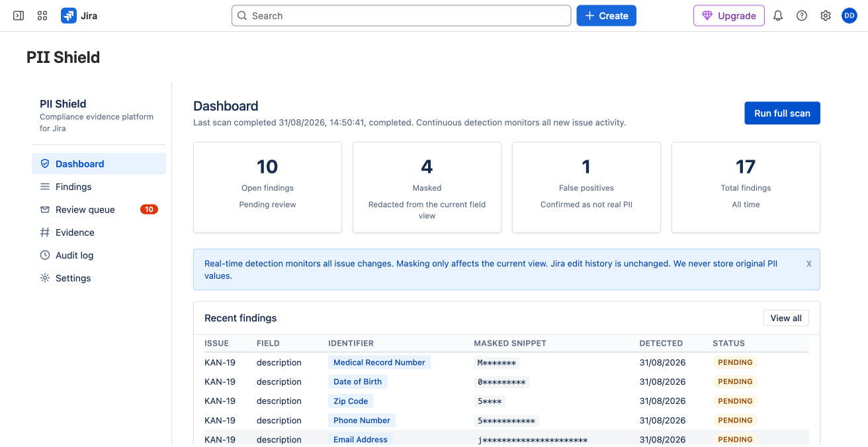Click PENDING status in Medical Record row
This screenshot has height=447, width=868.
click(735, 362)
